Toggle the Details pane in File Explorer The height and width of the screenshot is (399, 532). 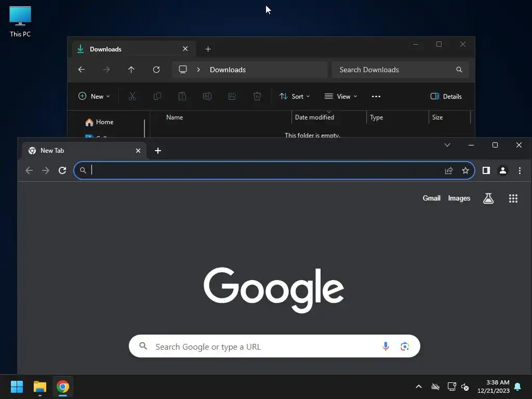[x=446, y=96]
